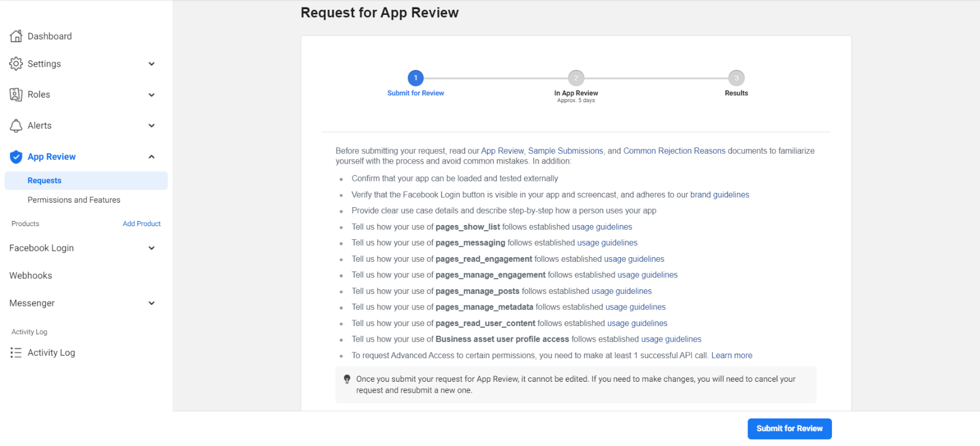Screen dimensions: 980x446
Task: Select step 2 In App Review circle
Action: (x=576, y=78)
